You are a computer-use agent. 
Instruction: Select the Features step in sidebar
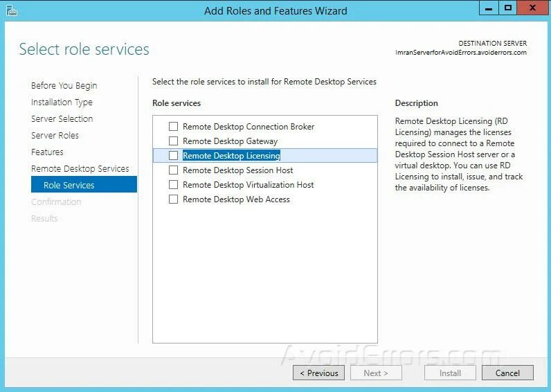[47, 152]
